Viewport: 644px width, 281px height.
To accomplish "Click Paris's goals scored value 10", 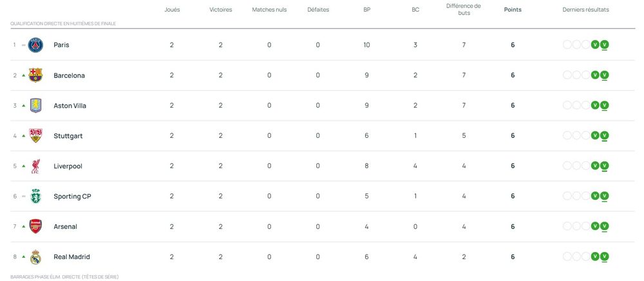I will (x=366, y=45).
